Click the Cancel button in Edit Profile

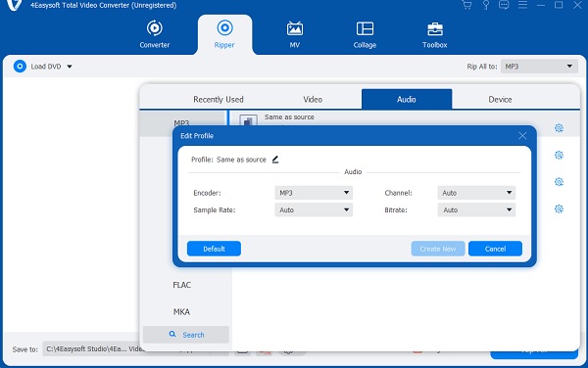point(495,249)
